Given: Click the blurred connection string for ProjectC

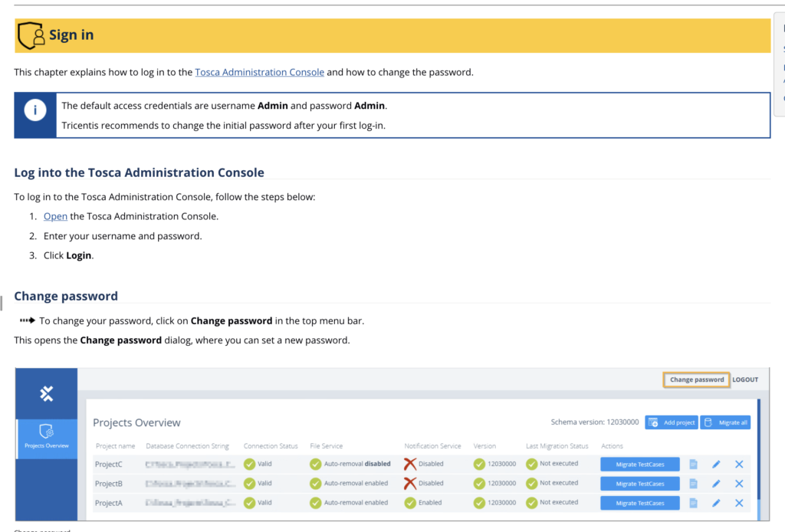Looking at the screenshot, I should point(190,465).
